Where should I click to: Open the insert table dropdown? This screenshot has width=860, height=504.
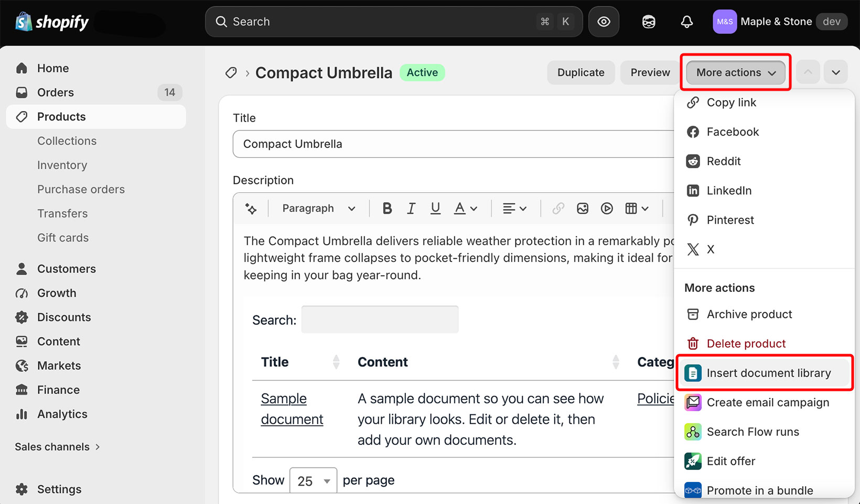click(x=637, y=209)
